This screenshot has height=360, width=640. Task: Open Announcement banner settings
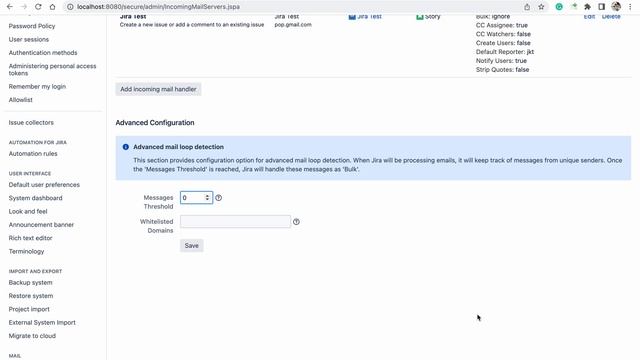41,225
